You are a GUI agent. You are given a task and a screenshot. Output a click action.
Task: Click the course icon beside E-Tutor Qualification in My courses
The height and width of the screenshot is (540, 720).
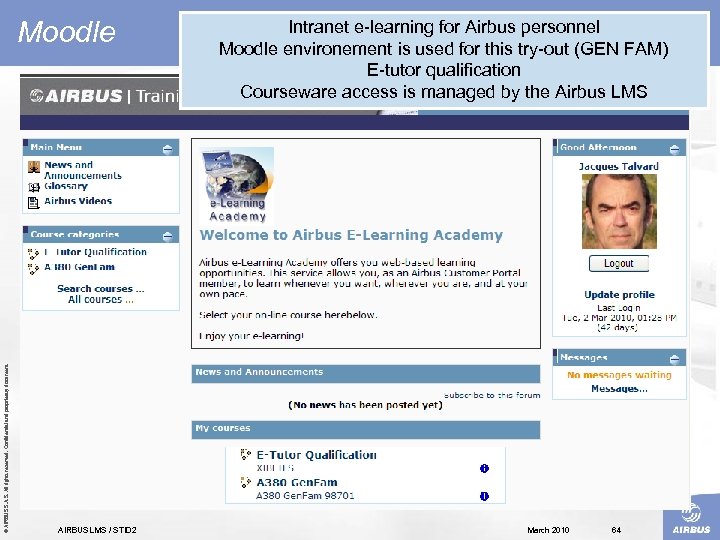[x=246, y=455]
